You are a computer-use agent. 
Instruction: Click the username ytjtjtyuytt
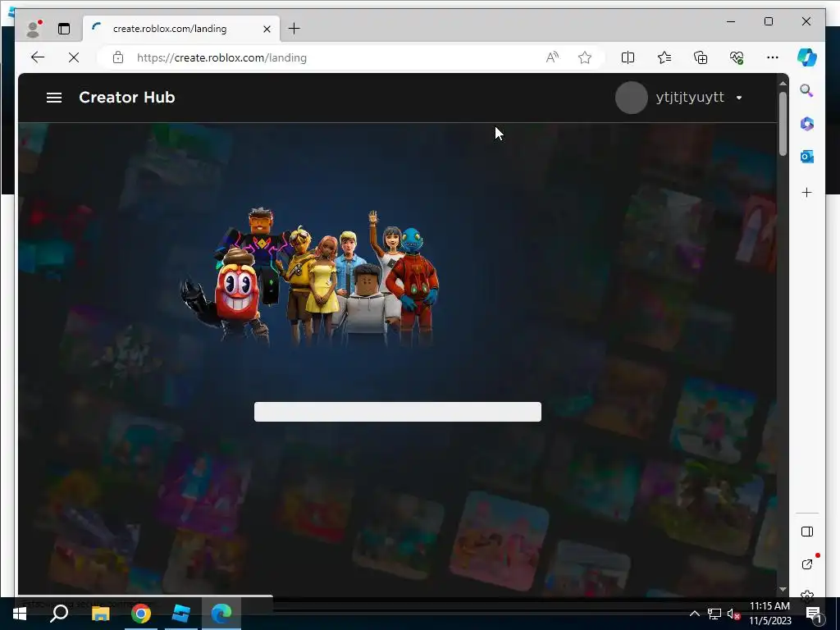click(690, 97)
